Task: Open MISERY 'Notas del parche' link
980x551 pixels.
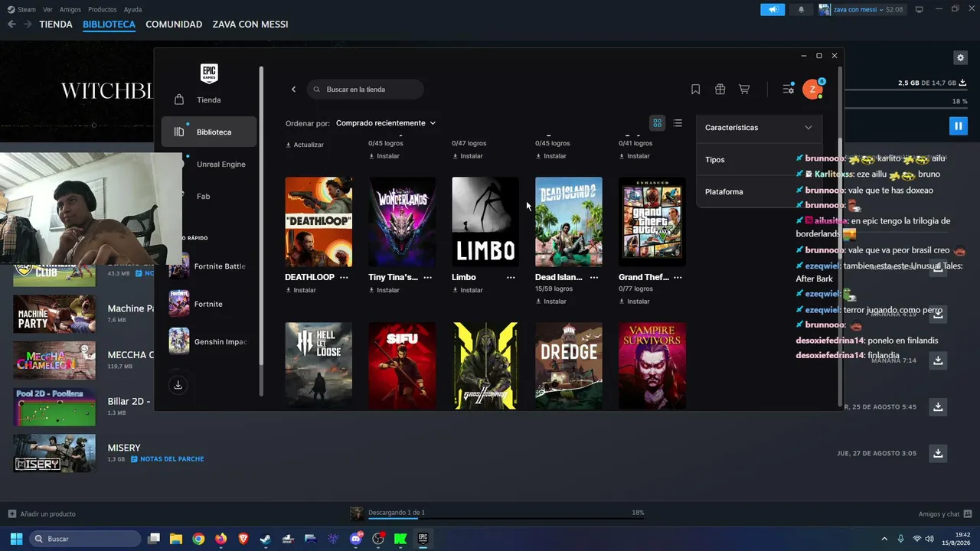Action: (167, 459)
